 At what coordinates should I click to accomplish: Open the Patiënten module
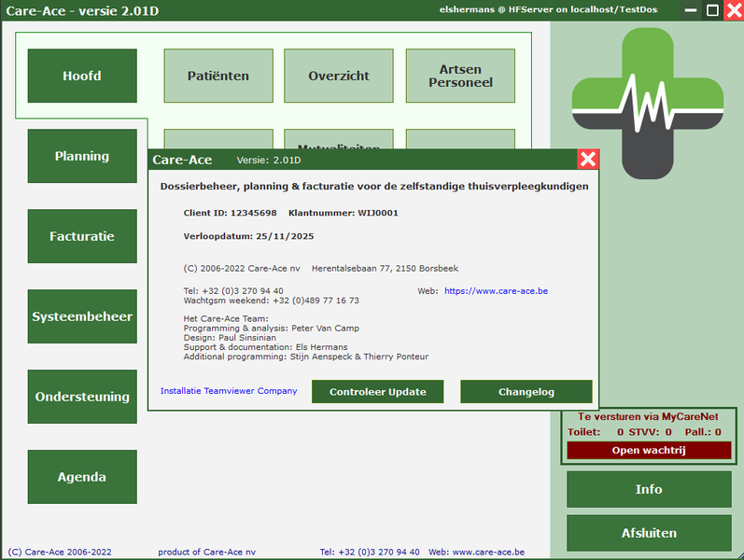pyautogui.click(x=218, y=76)
